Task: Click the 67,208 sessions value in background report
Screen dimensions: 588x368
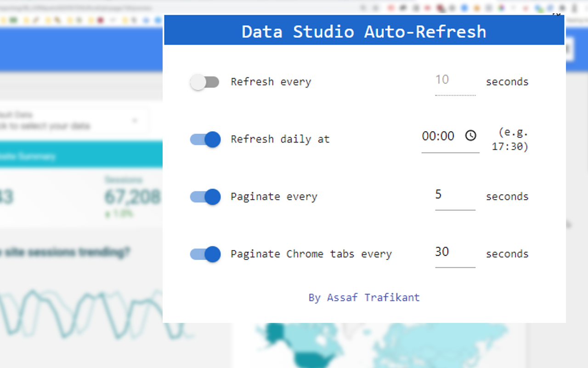Action: pos(132,197)
